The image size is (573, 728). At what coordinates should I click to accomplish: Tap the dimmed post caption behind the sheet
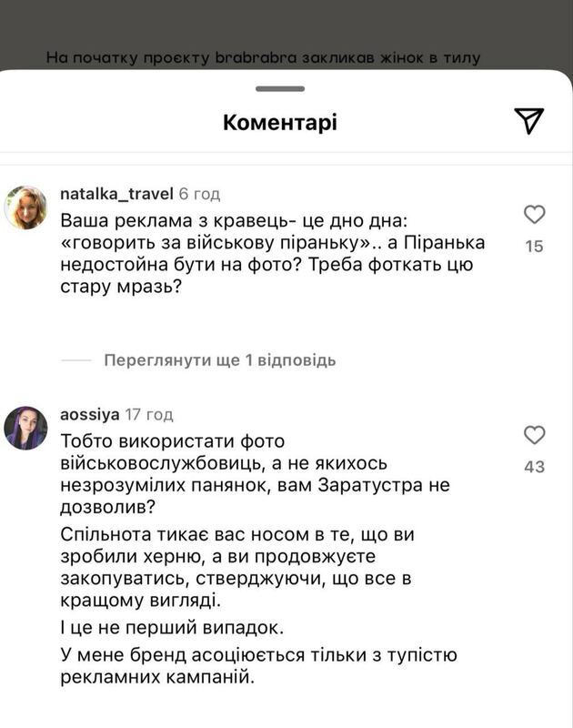[x=264, y=58]
